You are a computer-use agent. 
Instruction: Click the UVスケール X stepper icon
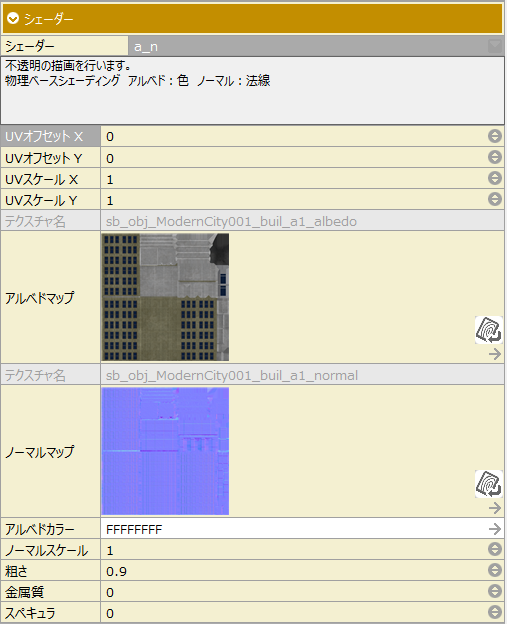click(x=495, y=178)
